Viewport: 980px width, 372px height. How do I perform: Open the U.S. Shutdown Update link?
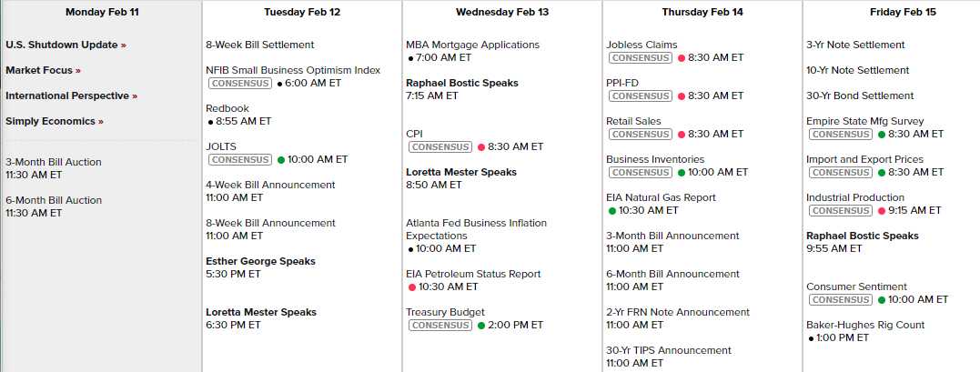66,45
